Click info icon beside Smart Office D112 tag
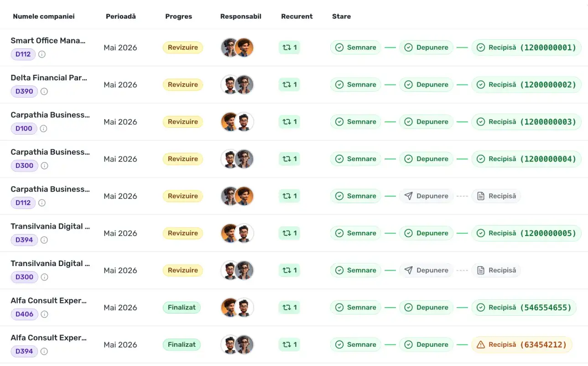Screen dimensions: 588x366 pyautogui.click(x=42, y=54)
